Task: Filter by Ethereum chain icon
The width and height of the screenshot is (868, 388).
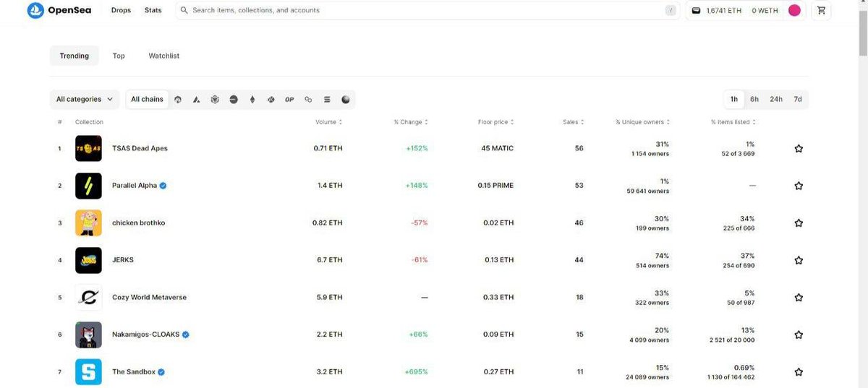Action: pos(252,99)
